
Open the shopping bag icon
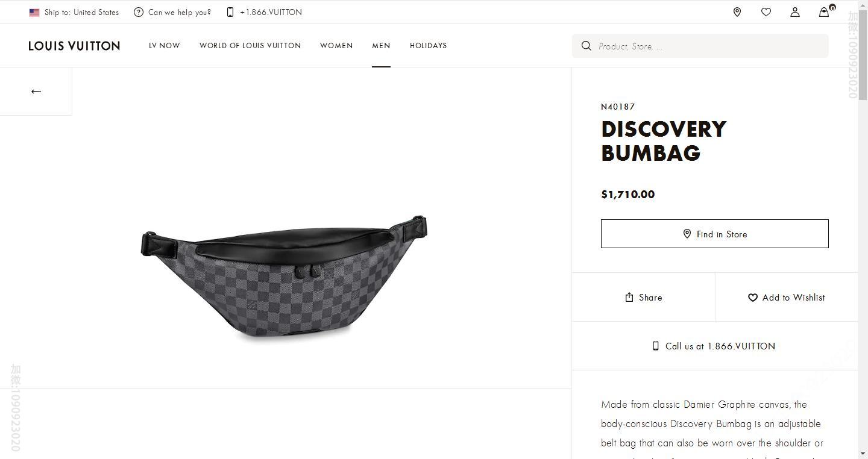[824, 12]
